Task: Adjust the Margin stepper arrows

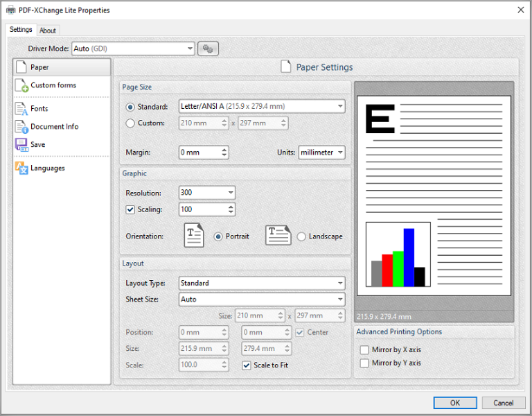Action: (224, 153)
